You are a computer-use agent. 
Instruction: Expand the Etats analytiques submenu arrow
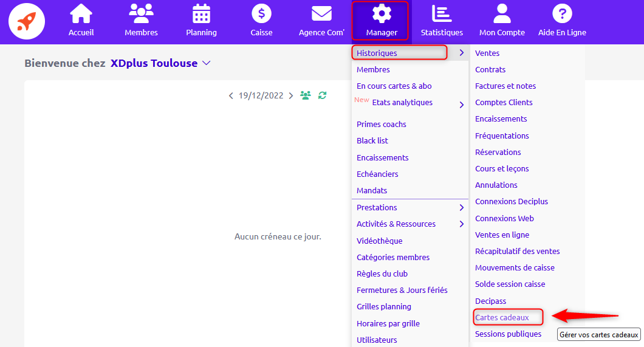461,105
